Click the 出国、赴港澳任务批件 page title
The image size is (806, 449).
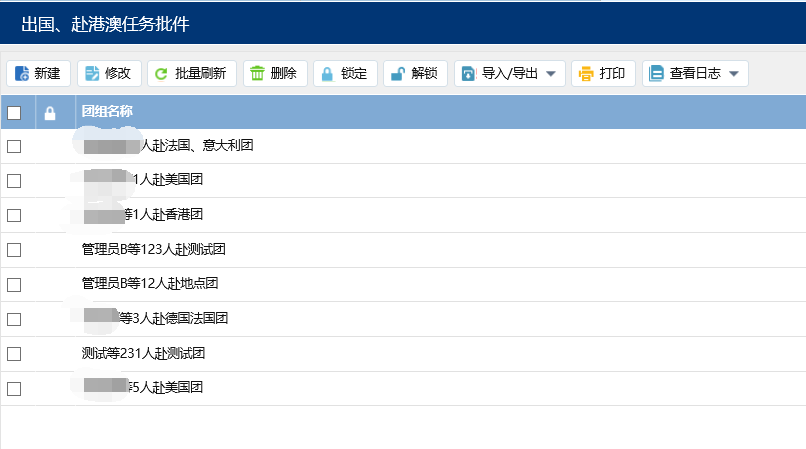point(105,23)
